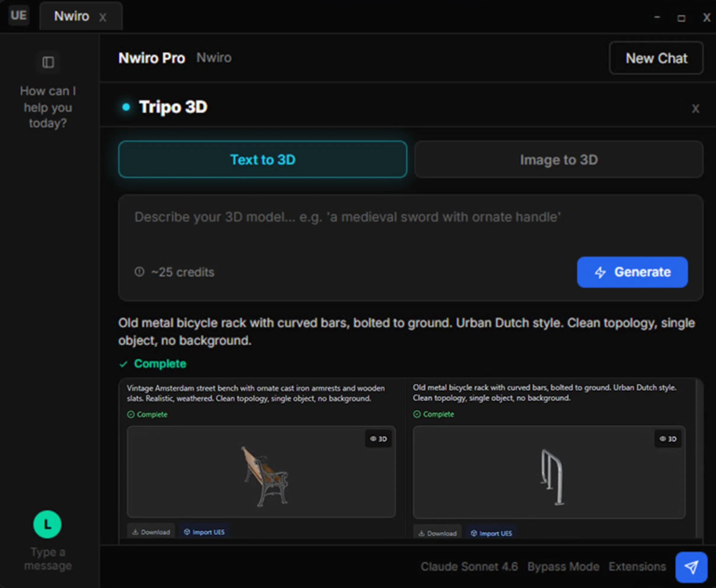Click the credits info icon next to ~25 credits

(x=139, y=271)
